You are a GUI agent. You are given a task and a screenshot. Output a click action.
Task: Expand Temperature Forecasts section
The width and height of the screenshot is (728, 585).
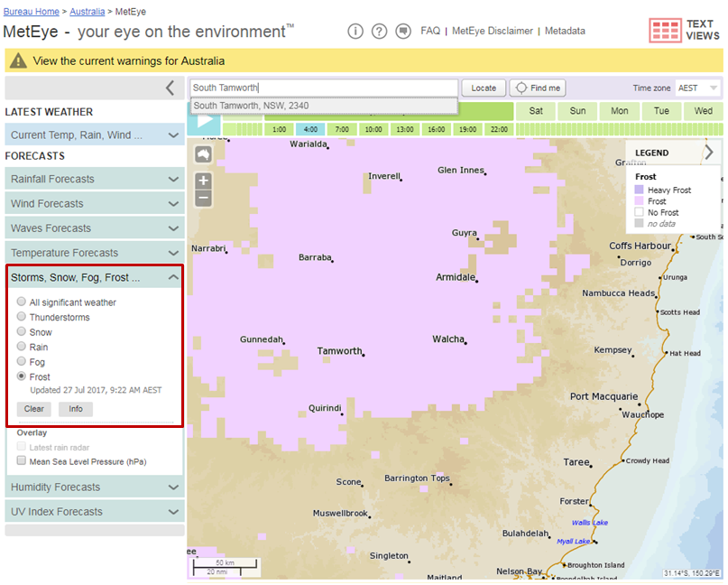(95, 253)
